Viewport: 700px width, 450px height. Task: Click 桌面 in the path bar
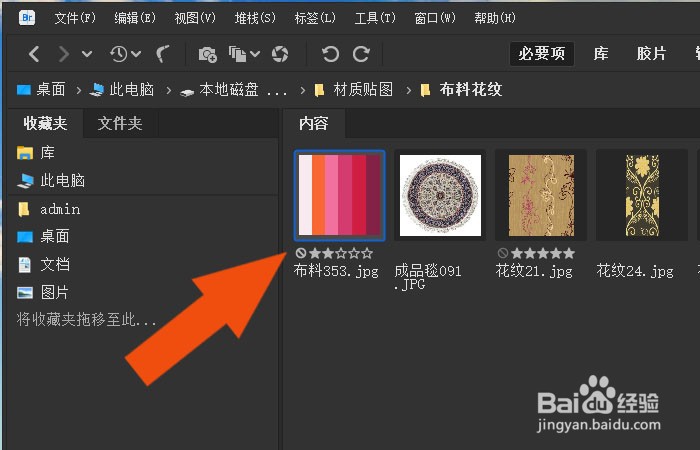pyautogui.click(x=42, y=89)
